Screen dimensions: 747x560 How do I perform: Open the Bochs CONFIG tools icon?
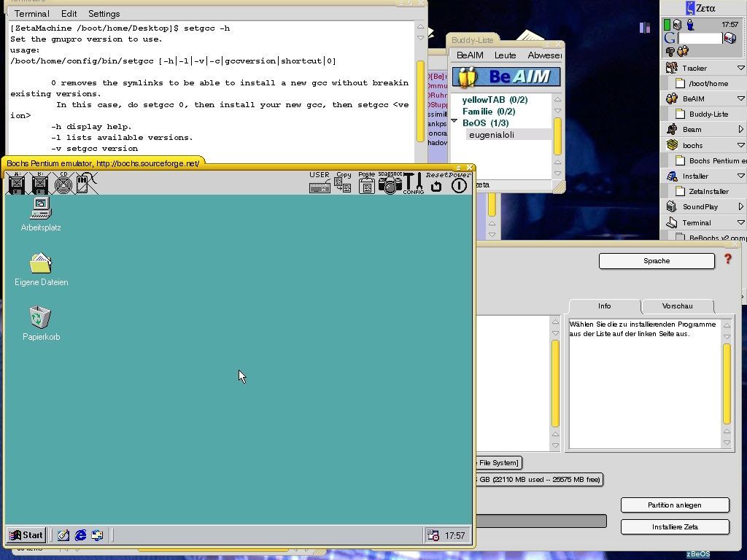coord(413,183)
